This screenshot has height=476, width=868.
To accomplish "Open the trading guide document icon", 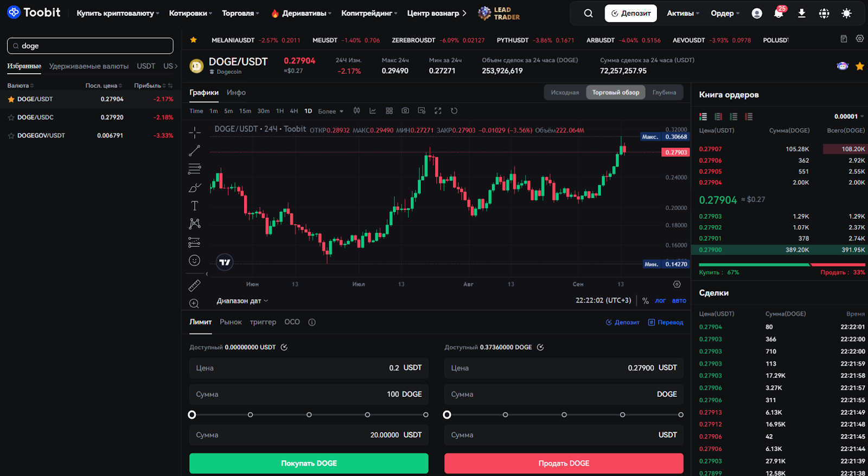I will 844,39.
